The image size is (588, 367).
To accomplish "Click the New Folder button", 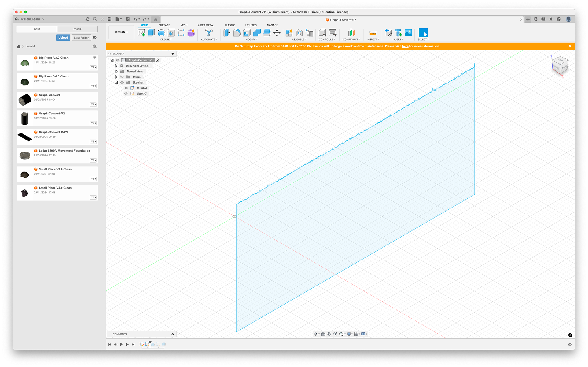I will coord(81,38).
